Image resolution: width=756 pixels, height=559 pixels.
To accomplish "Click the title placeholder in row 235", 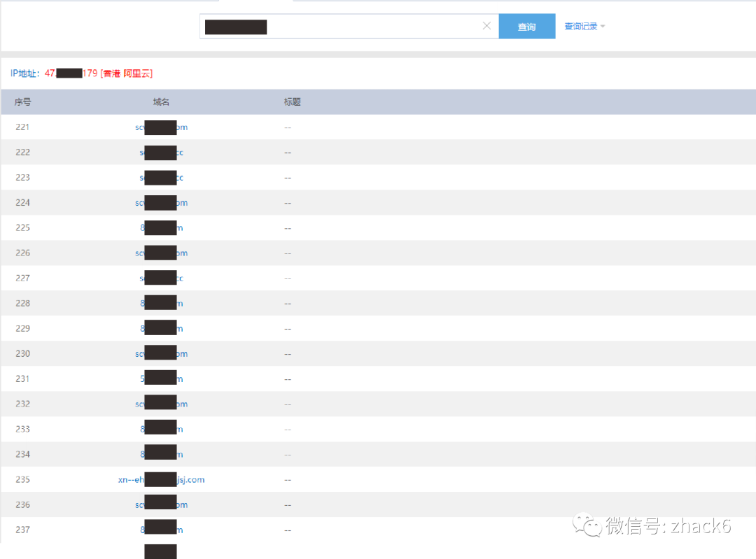I will pos(288,480).
